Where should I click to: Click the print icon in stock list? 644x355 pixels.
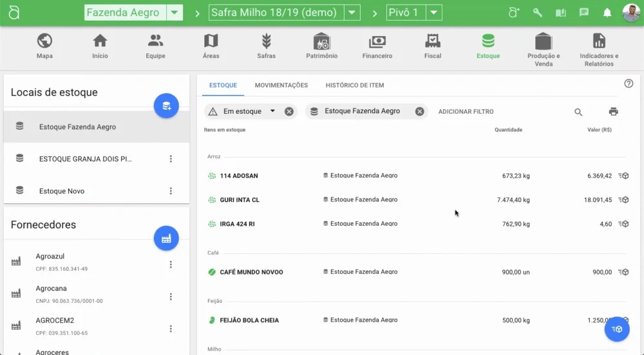(613, 112)
